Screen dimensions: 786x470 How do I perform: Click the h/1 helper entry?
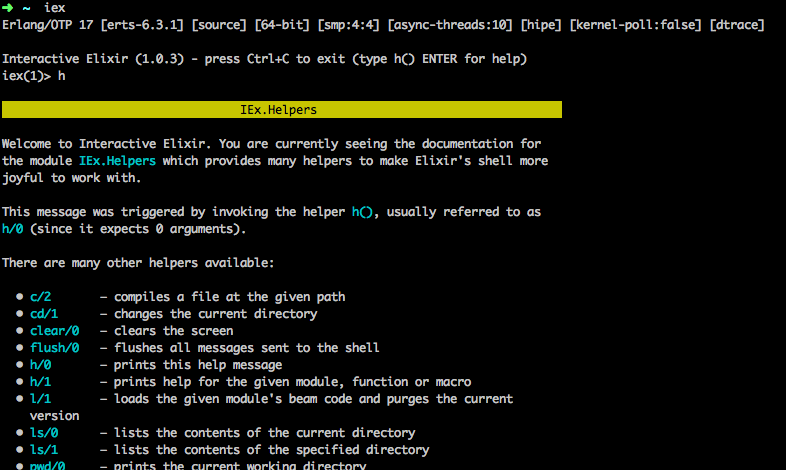coord(41,382)
